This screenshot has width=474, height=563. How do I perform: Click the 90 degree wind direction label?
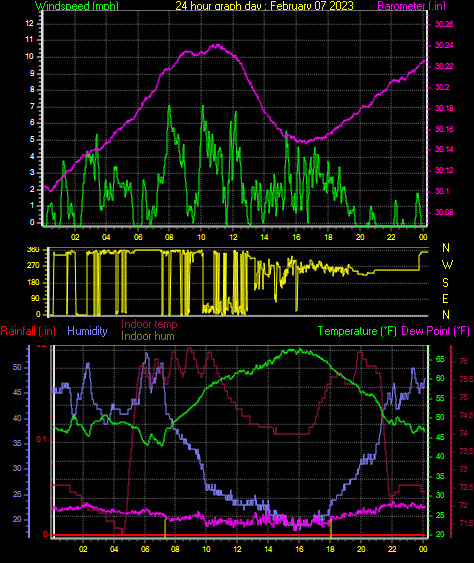tap(35, 299)
